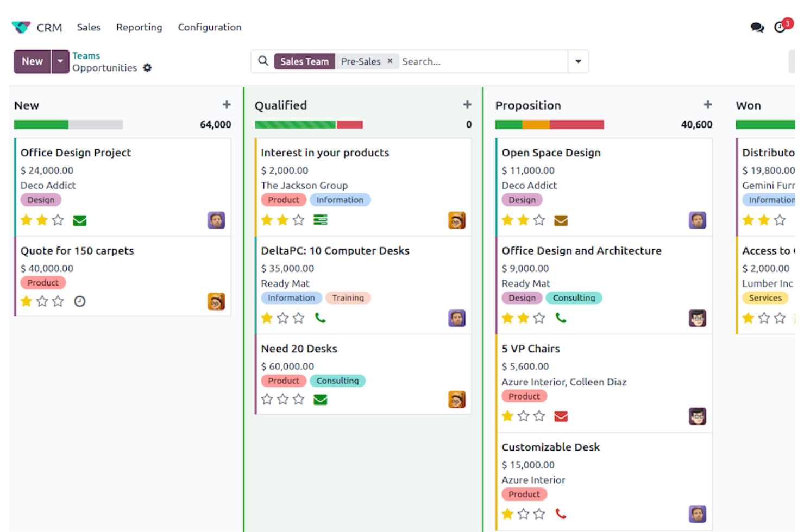Click salesperson avatar on Office Design and Architecture
Screen dimensions: 804x532
(x=698, y=318)
